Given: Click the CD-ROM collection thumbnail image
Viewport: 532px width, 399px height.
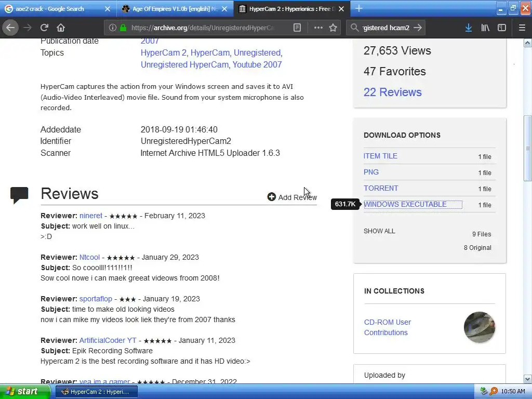Looking at the screenshot, I should pyautogui.click(x=480, y=327).
